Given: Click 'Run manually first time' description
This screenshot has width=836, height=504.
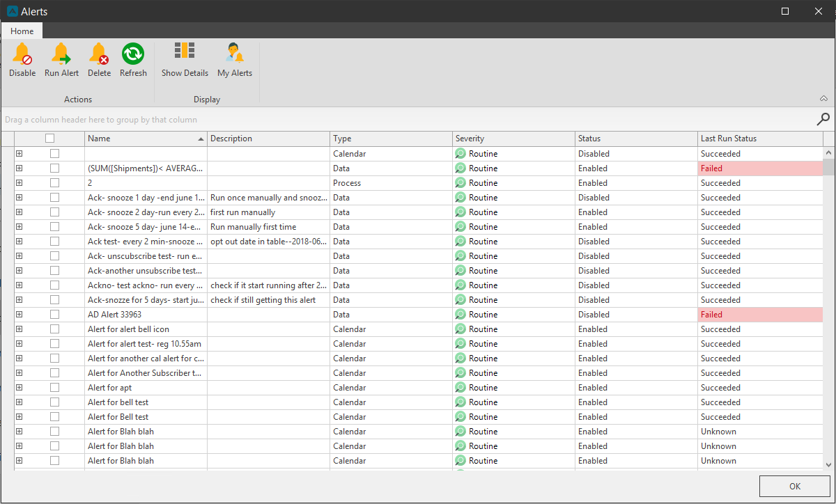Looking at the screenshot, I should coord(269,227).
